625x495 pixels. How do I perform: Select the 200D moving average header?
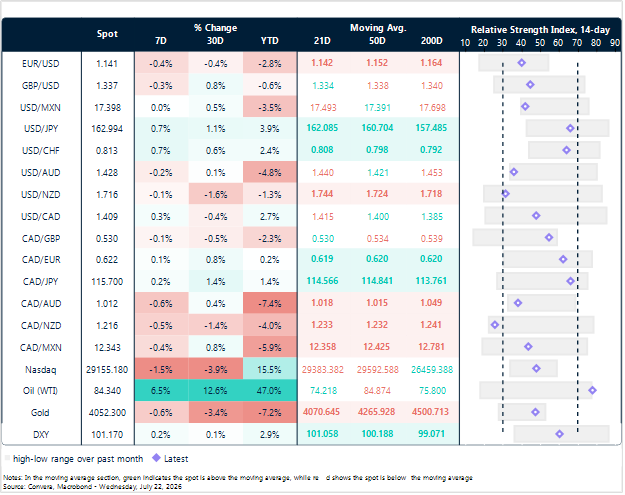432,41
